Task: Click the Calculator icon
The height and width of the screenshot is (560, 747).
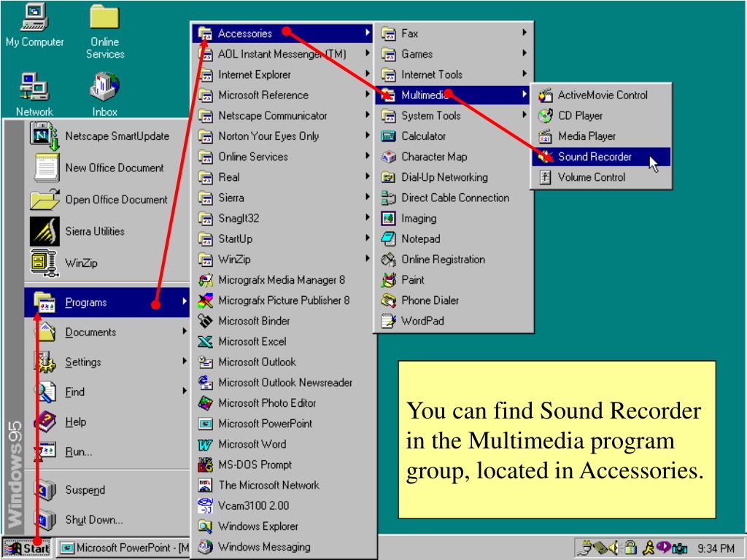Action: pyautogui.click(x=389, y=136)
